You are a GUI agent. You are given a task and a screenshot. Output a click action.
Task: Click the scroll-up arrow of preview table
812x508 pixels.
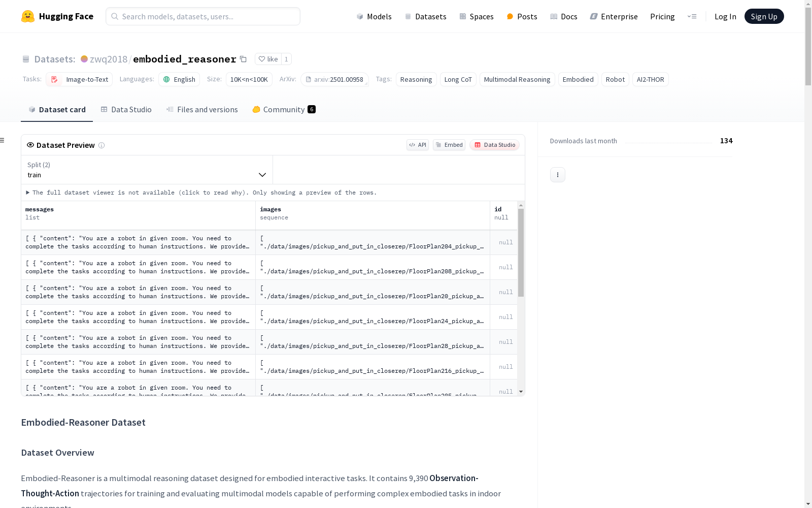521,205
